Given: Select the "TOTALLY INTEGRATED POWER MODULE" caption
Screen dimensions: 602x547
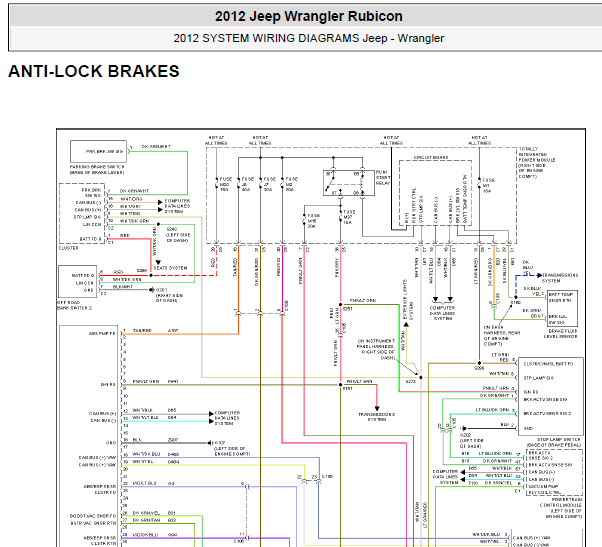Looking at the screenshot, I should click(537, 162).
